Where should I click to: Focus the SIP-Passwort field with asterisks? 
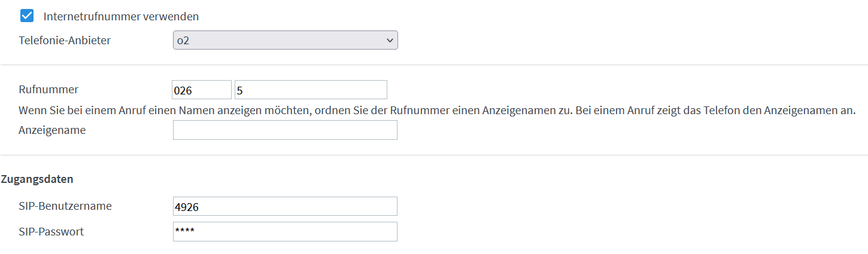pos(285,232)
